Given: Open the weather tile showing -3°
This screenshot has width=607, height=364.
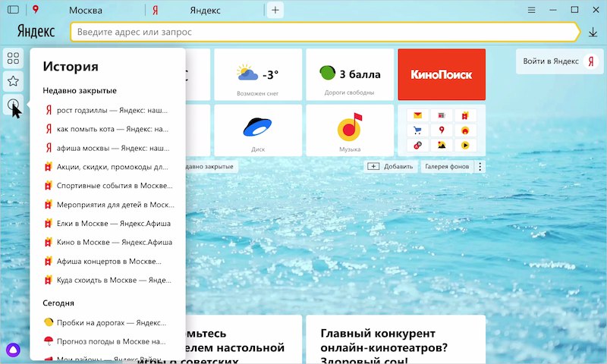Looking at the screenshot, I should coord(258,74).
